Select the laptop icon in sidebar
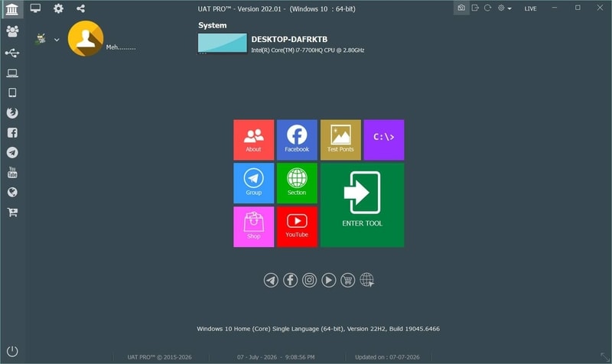 coord(12,73)
